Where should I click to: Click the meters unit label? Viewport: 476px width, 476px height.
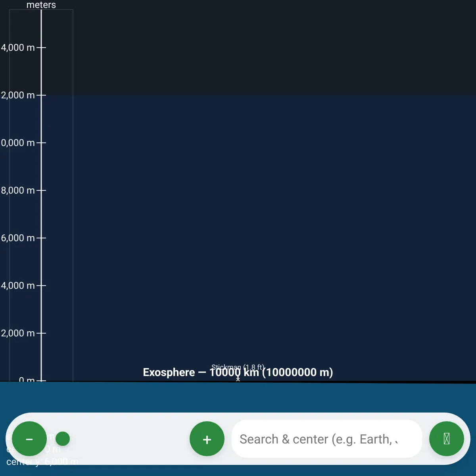click(x=41, y=5)
